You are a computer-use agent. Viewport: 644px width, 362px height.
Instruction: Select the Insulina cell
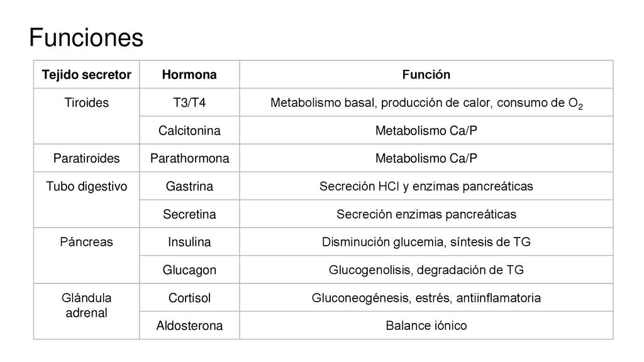point(189,242)
